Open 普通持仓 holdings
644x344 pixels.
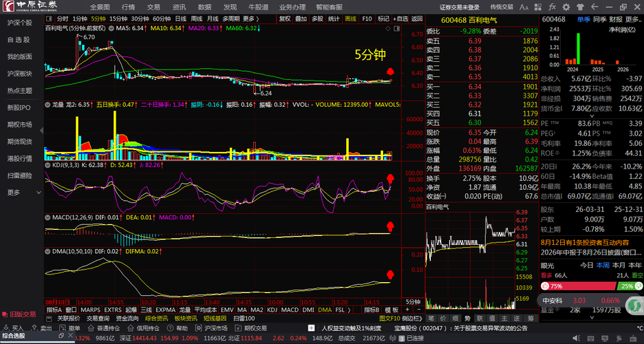click(104, 328)
